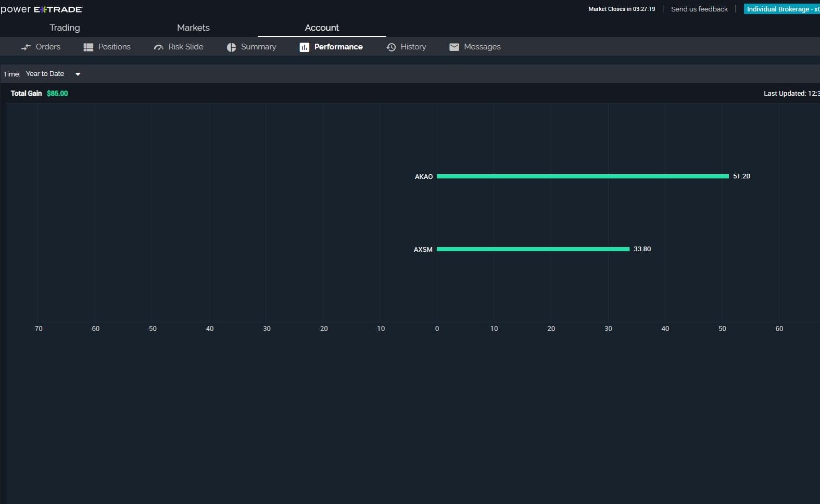Select the Account tab
This screenshot has height=504, width=820.
tap(322, 28)
